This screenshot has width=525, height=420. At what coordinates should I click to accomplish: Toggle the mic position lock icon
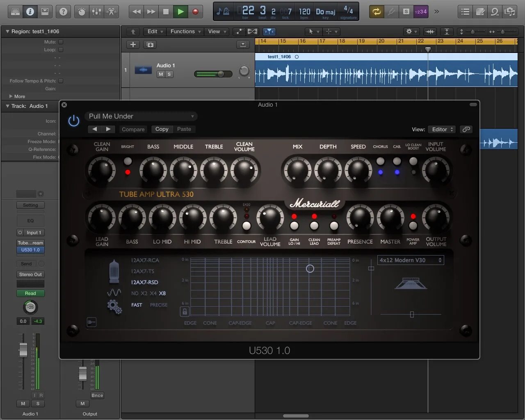pos(185,312)
